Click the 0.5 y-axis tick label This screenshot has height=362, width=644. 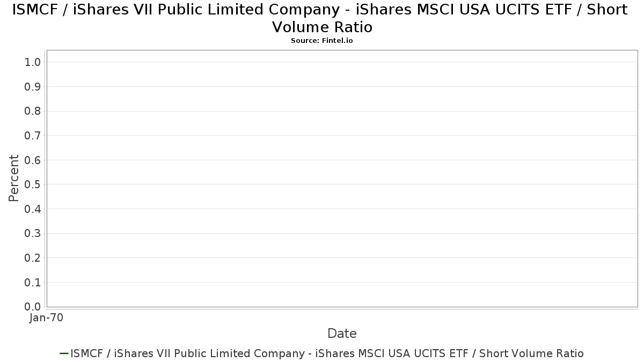pos(33,184)
